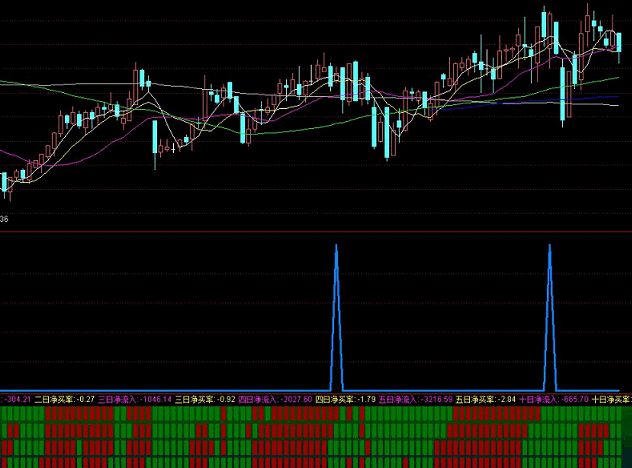The height and width of the screenshot is (468, 632).
Task: Click the 36 price label at left edge
Action: pos(5,219)
